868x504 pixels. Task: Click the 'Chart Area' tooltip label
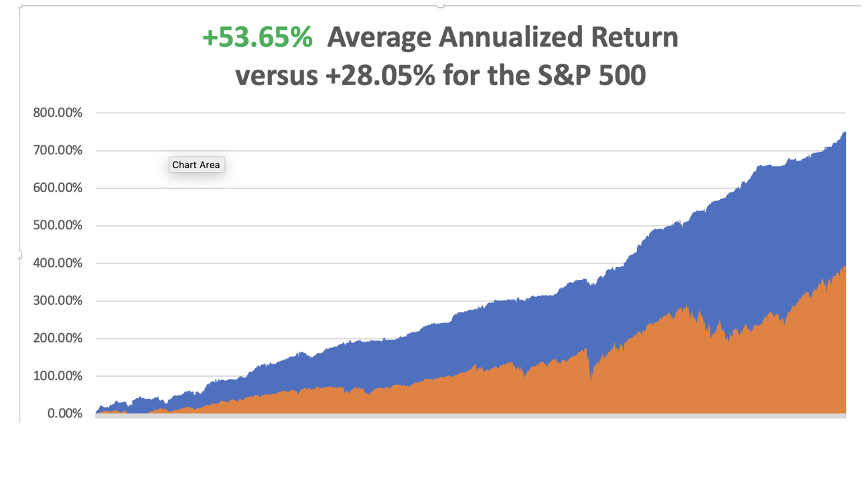(x=196, y=165)
